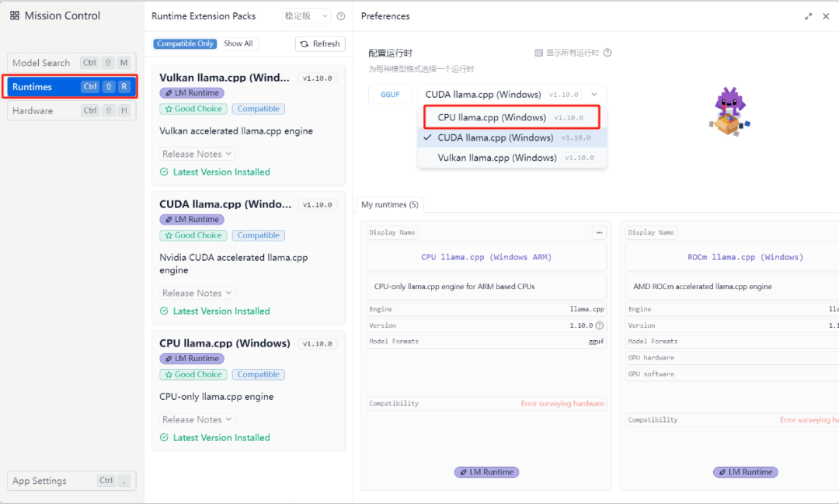The image size is (839, 504).
Task: Click the Vulkan card Compatible badge
Action: point(259,109)
